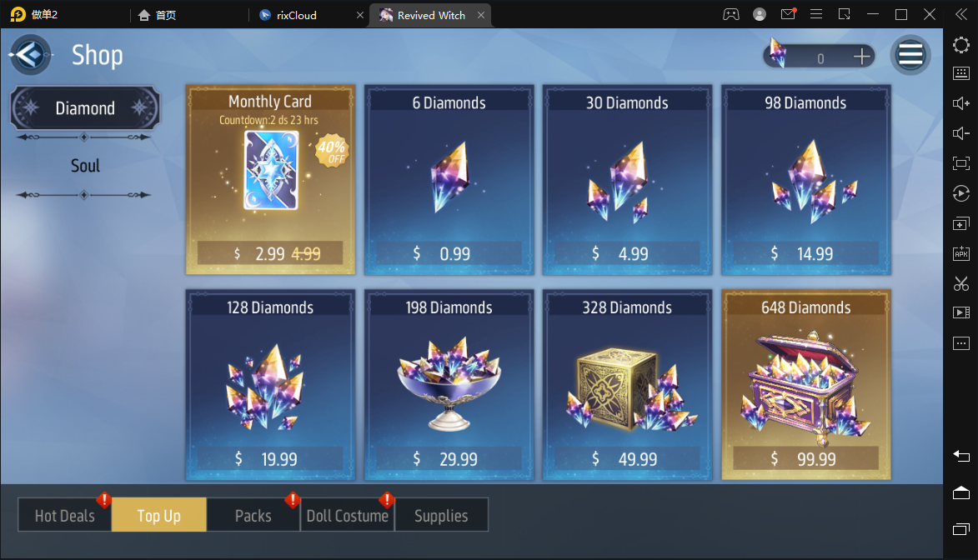Open the Doll Costume tab

[348, 514]
